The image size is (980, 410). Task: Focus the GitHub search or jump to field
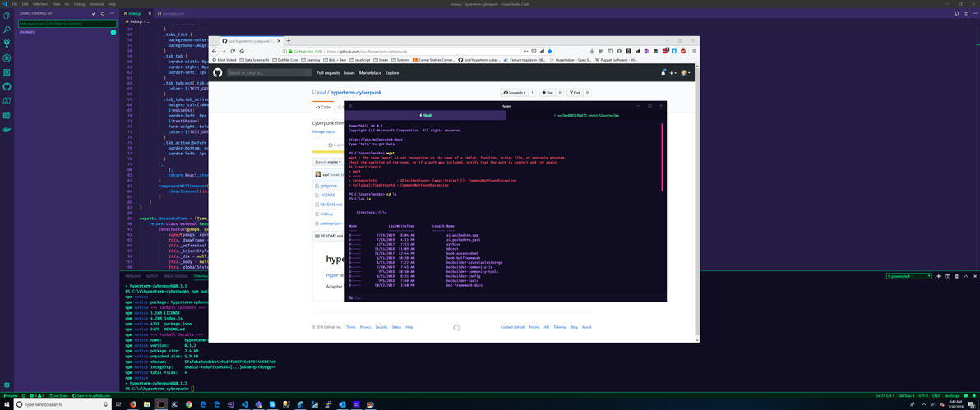click(x=269, y=73)
